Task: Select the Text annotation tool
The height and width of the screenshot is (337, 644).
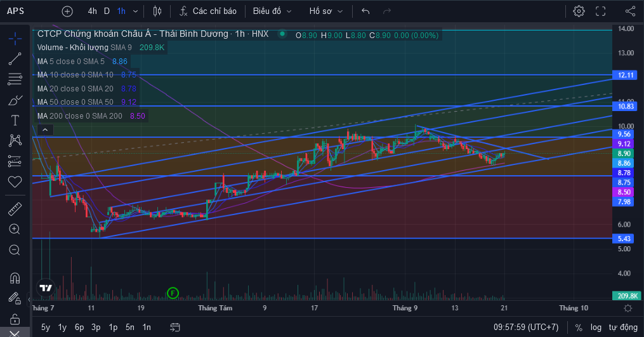Action: coord(15,120)
